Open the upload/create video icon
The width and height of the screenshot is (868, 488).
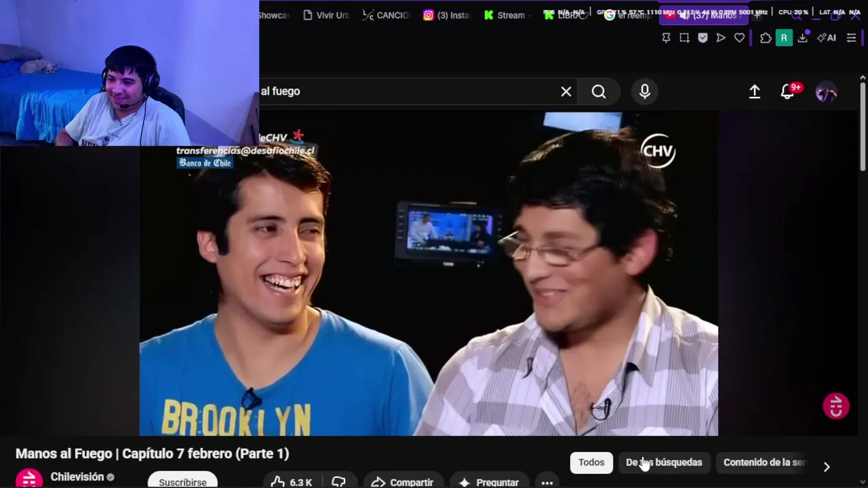pyautogui.click(x=755, y=91)
